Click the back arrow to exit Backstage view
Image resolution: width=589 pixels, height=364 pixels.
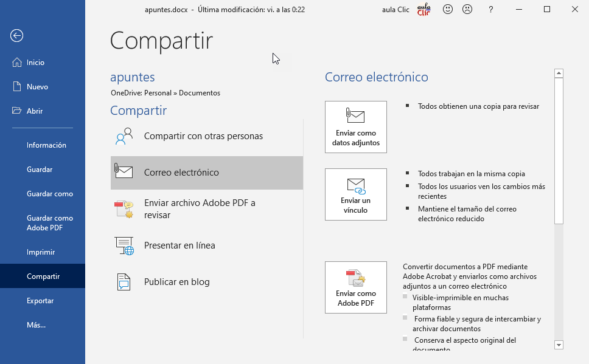point(16,36)
